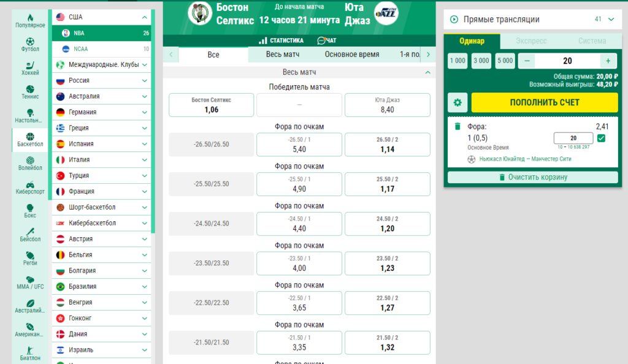The width and height of the screenshot is (628, 364).
Task: Open Ньюкасл Юнайтед – Манчестер Сити match link
Action: point(525,159)
